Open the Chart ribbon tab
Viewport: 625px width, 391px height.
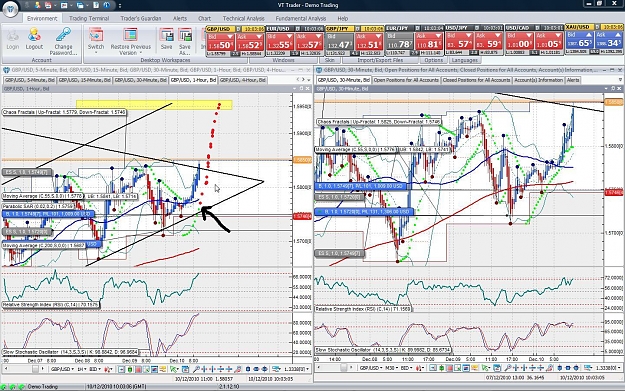[204, 18]
